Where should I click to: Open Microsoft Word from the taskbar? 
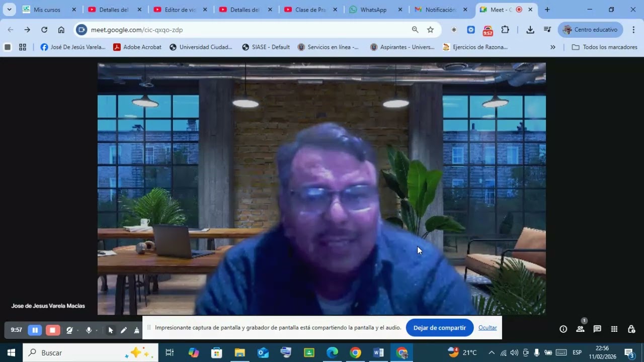point(378,352)
